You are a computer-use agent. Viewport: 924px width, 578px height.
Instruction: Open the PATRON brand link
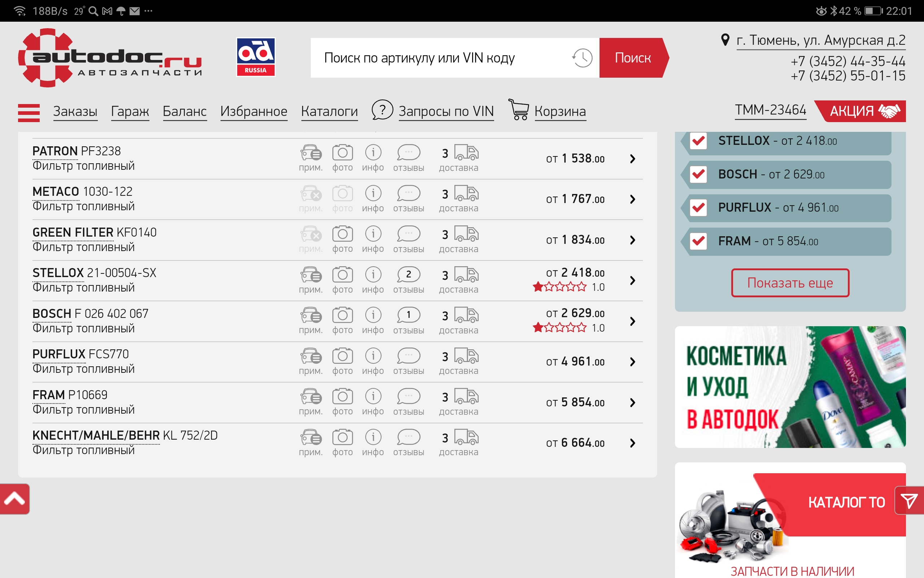[x=55, y=151]
